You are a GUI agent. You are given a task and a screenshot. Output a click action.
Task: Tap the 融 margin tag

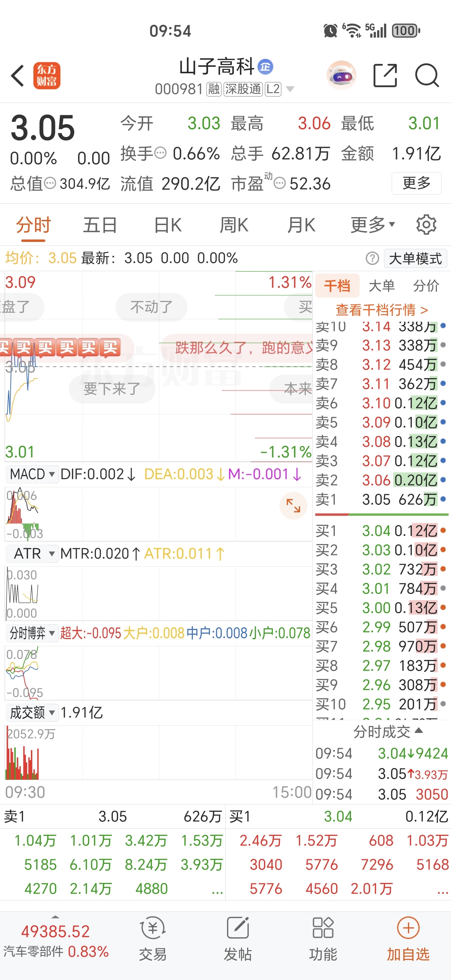tap(214, 89)
